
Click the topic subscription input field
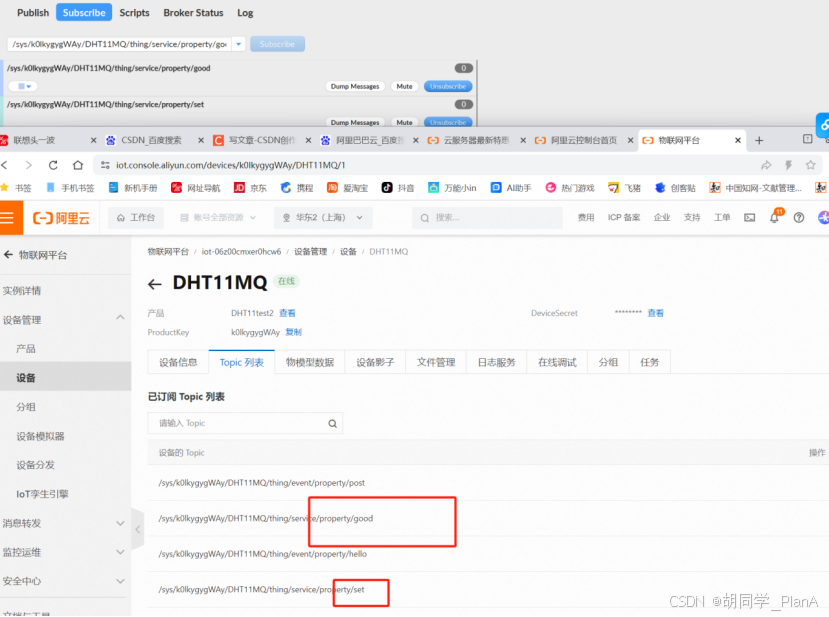119,44
